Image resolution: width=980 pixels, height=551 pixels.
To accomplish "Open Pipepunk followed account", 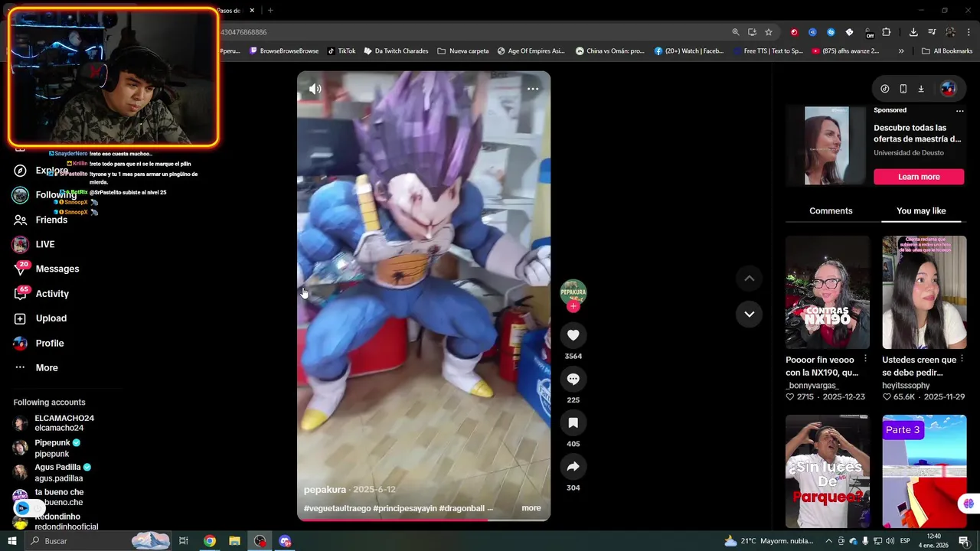I will tap(47, 448).
